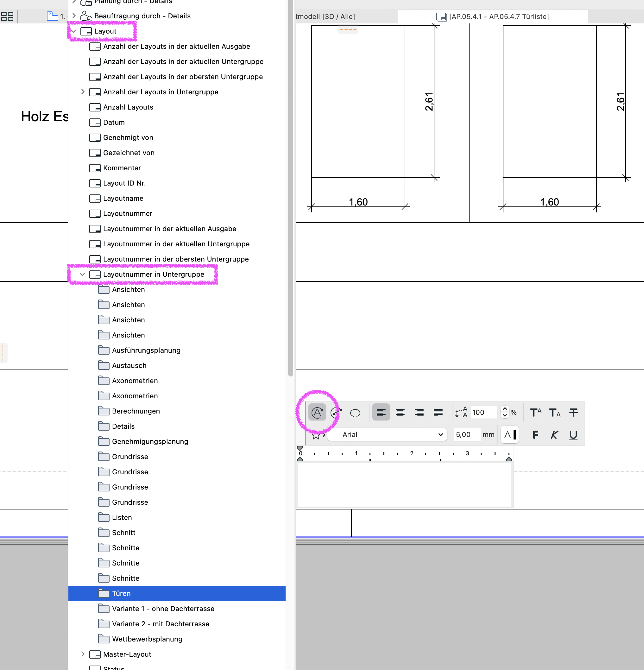644x670 pixels.
Task: Click the line spacing 100 field
Action: coord(483,412)
